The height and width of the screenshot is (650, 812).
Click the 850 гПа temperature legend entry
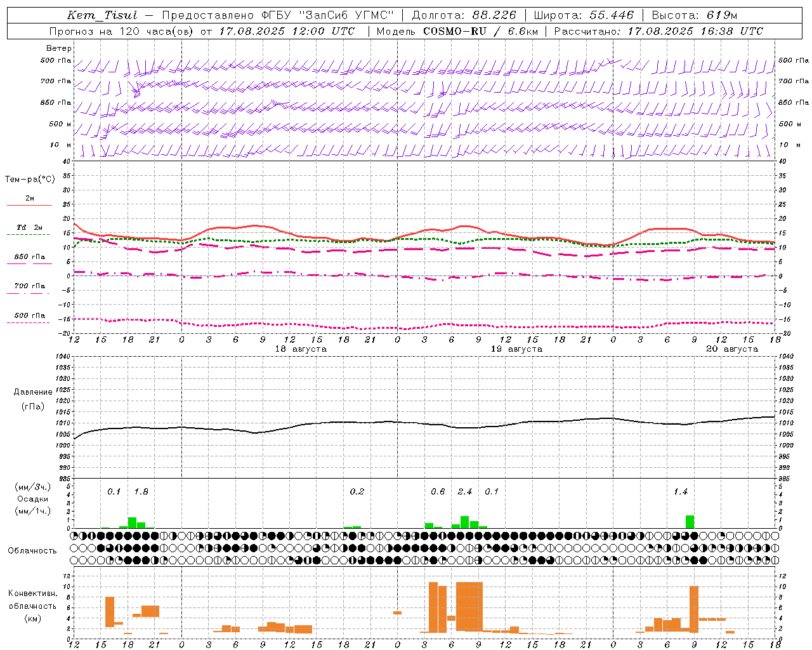(29, 259)
